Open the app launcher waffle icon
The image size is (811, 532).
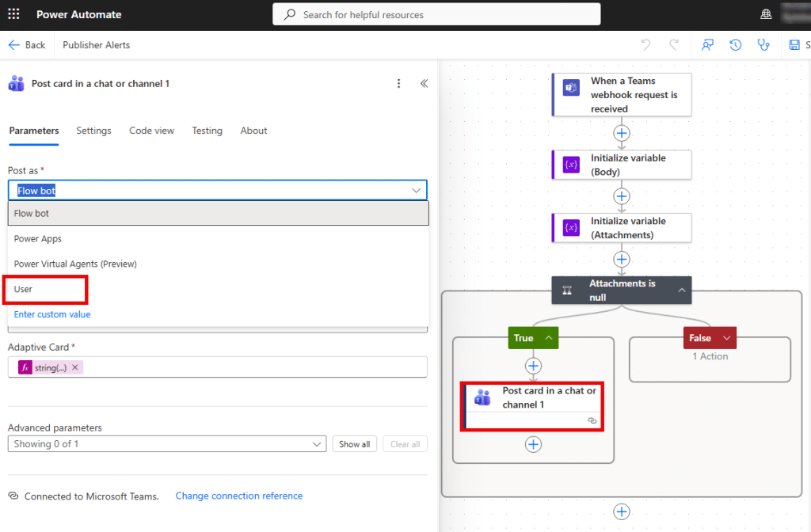point(14,15)
